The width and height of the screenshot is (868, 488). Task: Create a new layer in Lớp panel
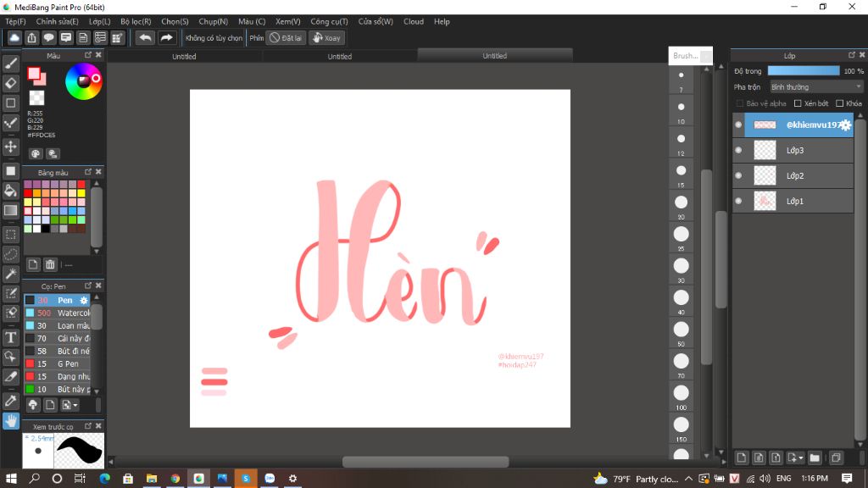point(741,457)
